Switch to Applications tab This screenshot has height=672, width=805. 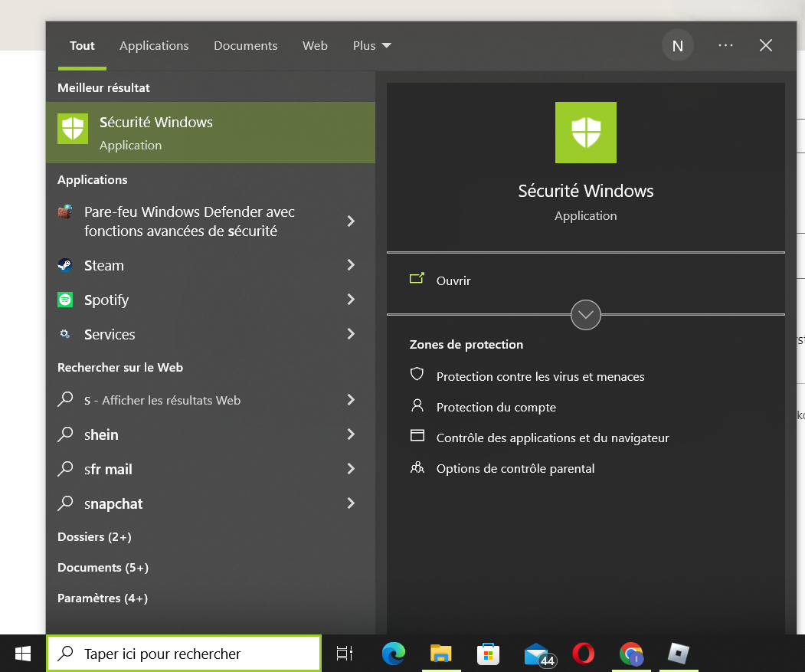154,46
